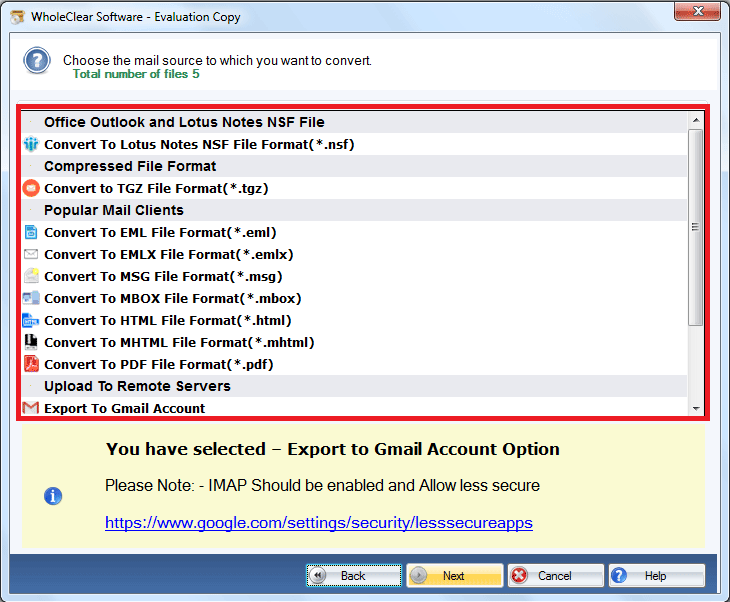Select Convert To MBOX File Format
The height and width of the screenshot is (602, 730).
coord(354,298)
